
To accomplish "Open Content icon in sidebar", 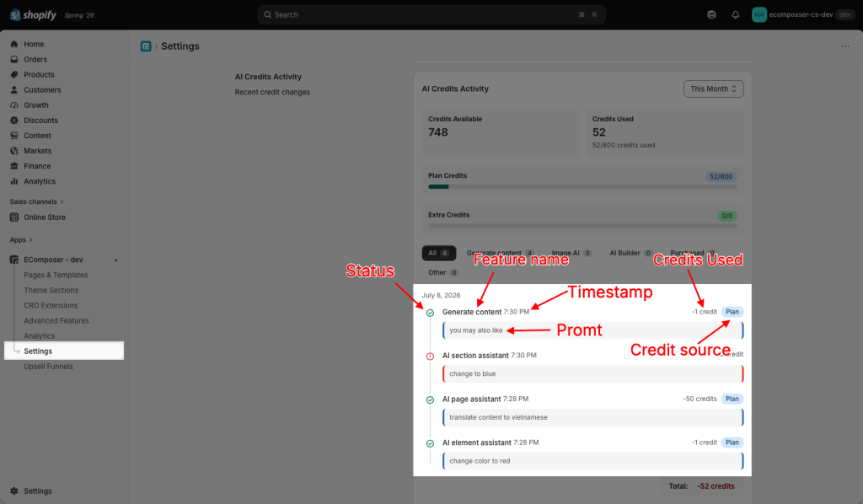I will coord(14,136).
